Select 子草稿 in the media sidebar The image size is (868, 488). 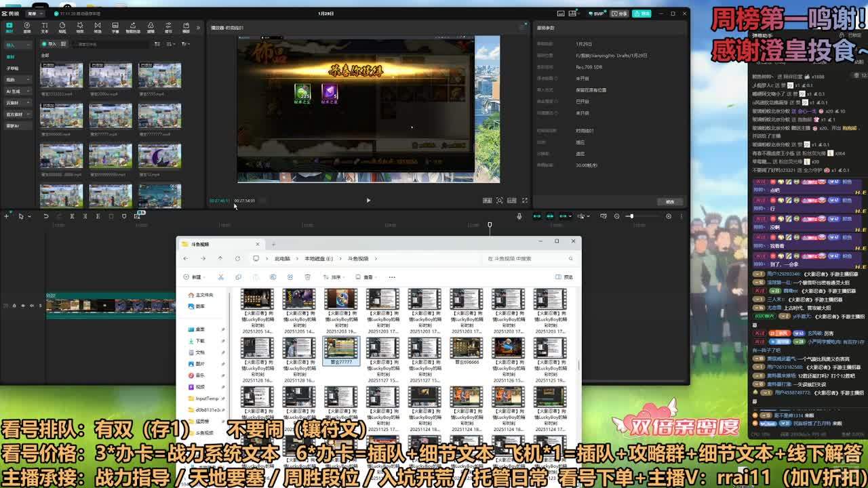[12, 68]
